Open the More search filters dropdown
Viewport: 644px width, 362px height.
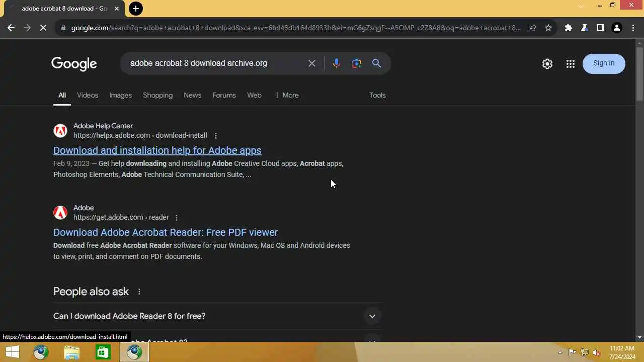[287, 95]
